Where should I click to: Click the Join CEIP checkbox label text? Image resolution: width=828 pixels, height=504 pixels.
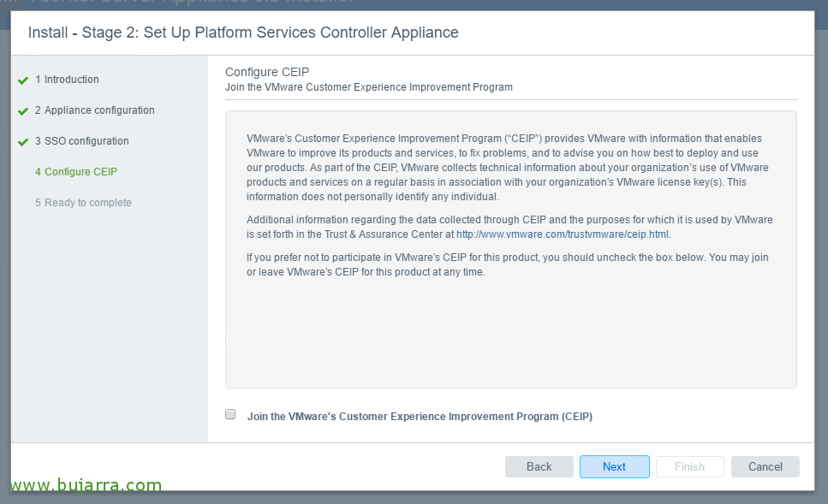tap(420, 417)
